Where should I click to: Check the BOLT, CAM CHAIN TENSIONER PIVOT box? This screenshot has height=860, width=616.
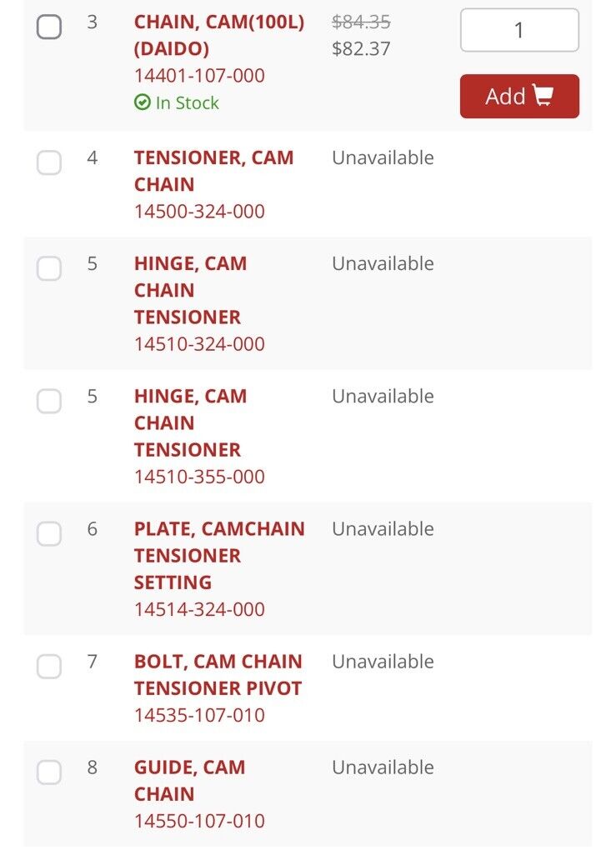tap(49, 667)
